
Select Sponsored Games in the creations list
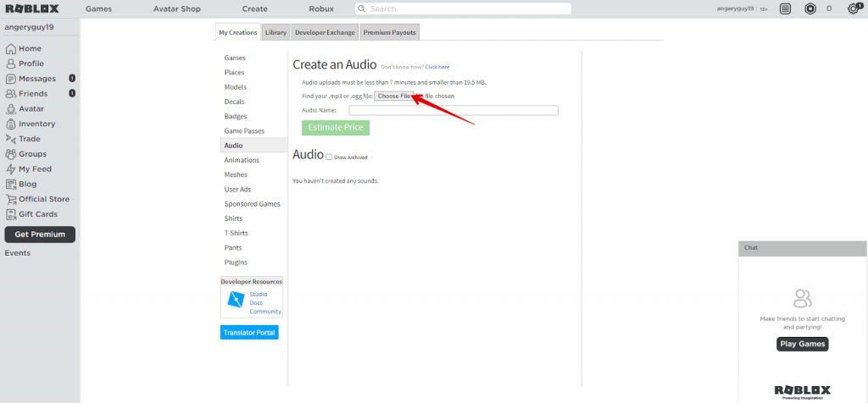[253, 204]
